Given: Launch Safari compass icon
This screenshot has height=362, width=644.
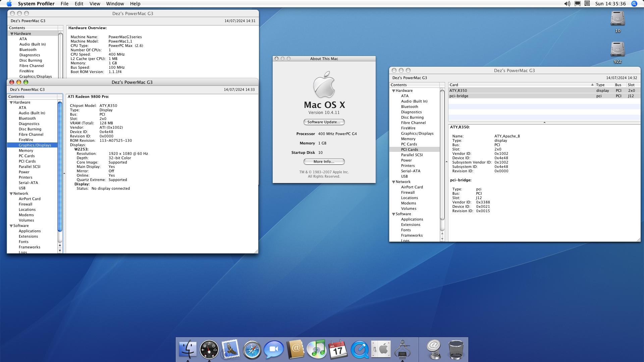Looking at the screenshot, I should (252, 350).
